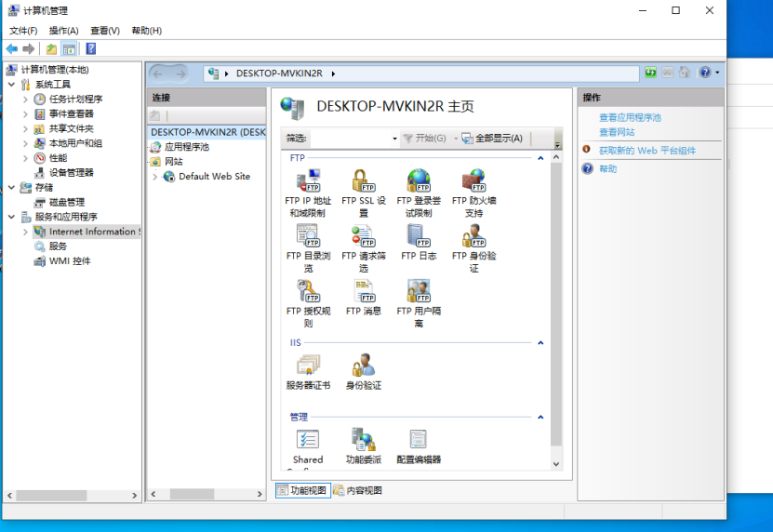Expand the Default Web Site node
This screenshot has width=773, height=532.
click(x=154, y=177)
